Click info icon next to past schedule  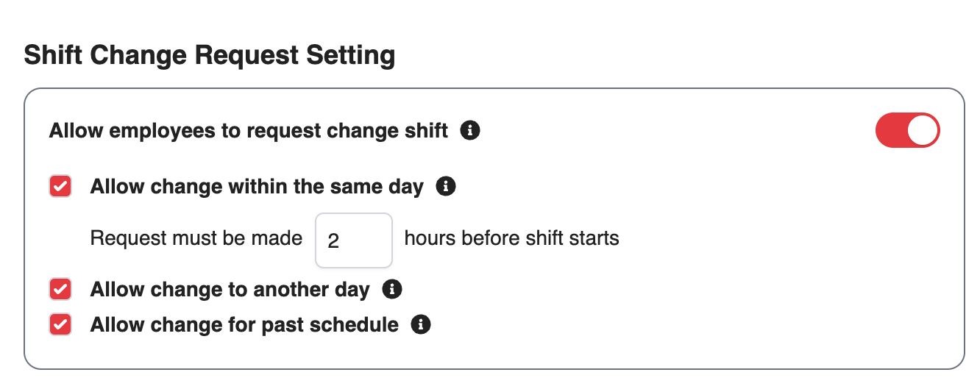click(x=421, y=324)
